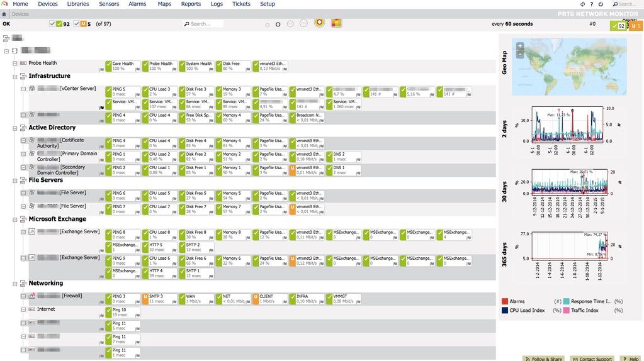Toggle the 5 unusual-sensors filter checkbox

[76, 24]
